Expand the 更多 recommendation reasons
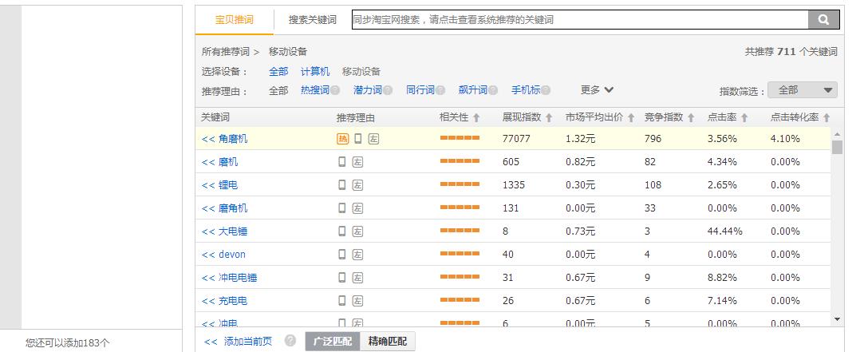 (597, 89)
